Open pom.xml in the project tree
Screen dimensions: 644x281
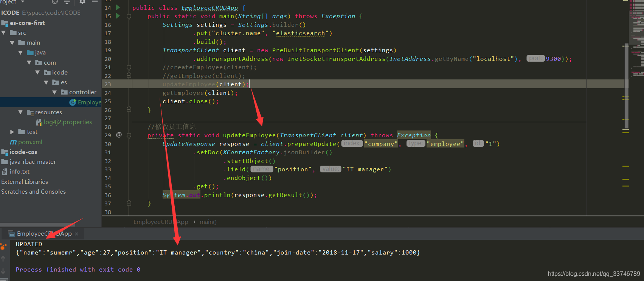30,142
